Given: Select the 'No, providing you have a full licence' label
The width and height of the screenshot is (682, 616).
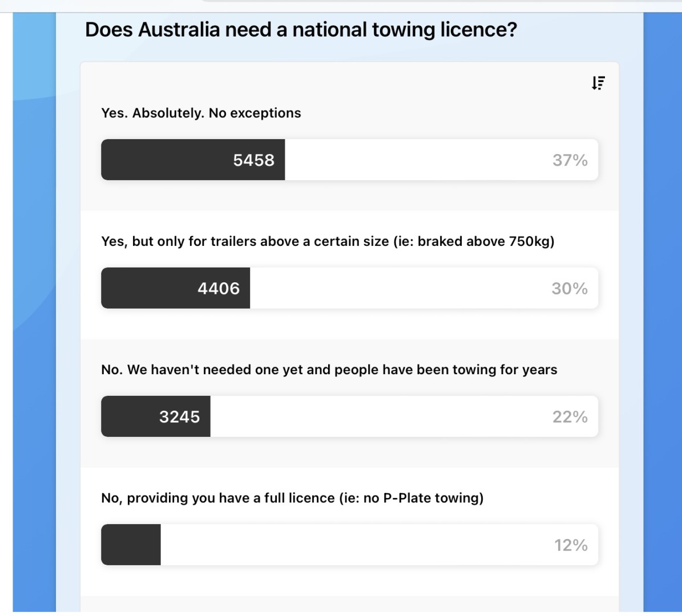Looking at the screenshot, I should [x=292, y=498].
